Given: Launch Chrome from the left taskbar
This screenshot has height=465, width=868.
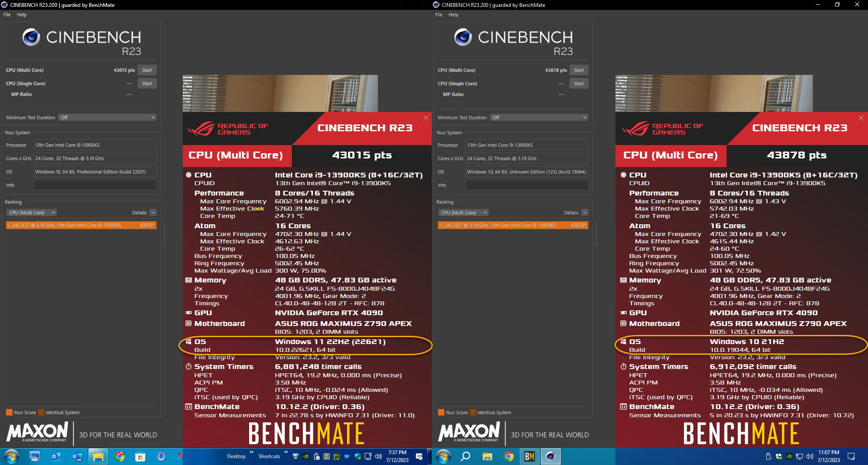Looking at the screenshot, I should click(x=119, y=456).
